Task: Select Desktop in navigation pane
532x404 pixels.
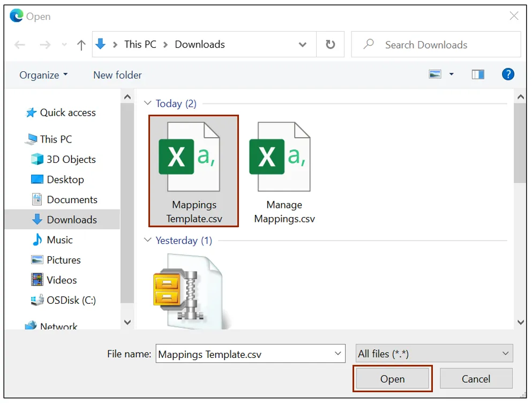Action: pos(65,179)
